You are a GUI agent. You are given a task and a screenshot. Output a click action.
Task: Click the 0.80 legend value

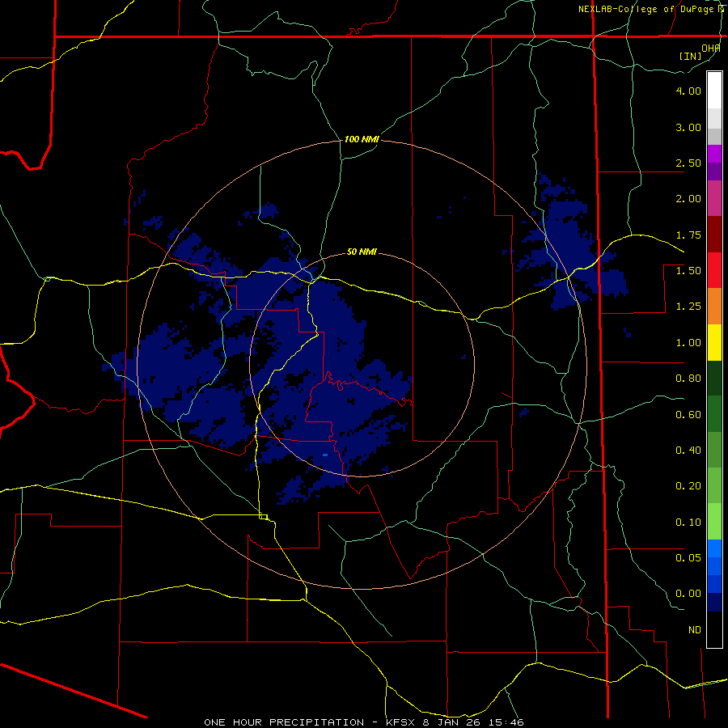tap(688, 379)
